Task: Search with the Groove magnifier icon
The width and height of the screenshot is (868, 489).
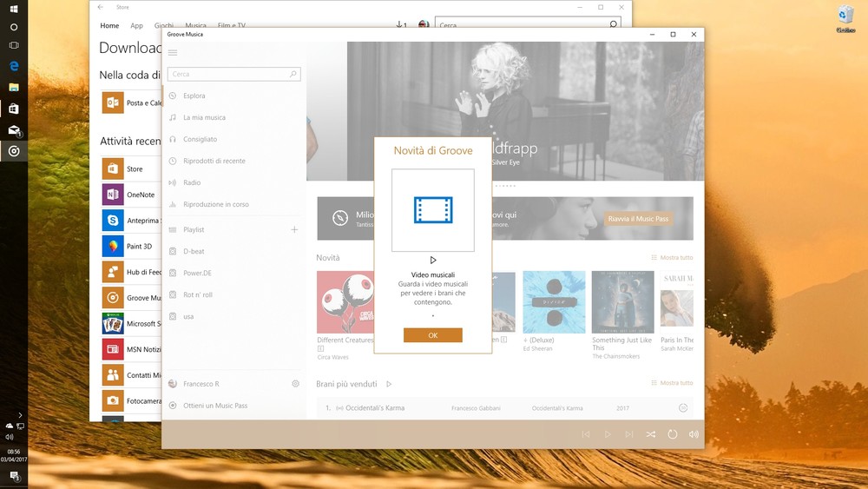Action: coord(293,74)
